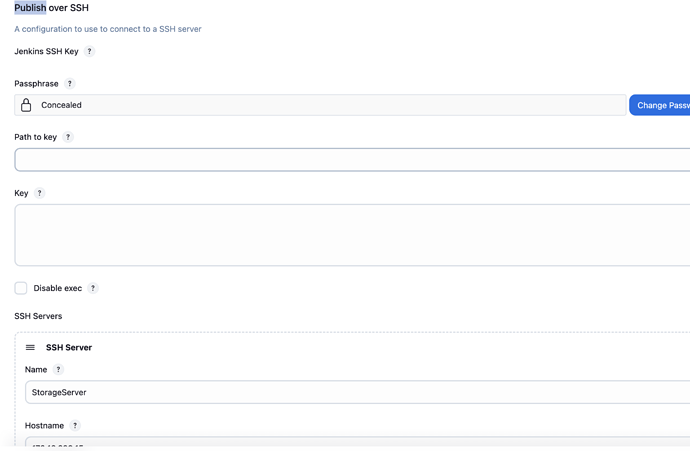Open help for Jenkins SSH Key

[89, 51]
